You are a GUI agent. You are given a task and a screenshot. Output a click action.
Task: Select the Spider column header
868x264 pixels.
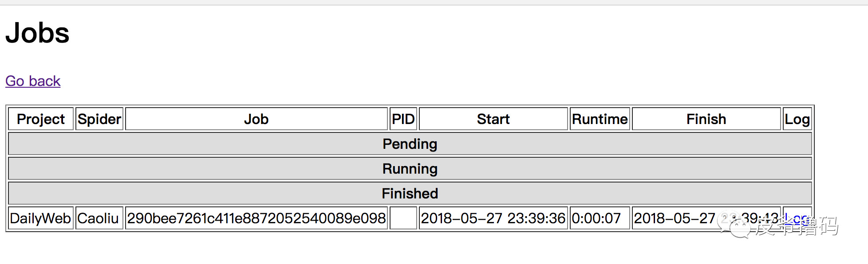coord(99,119)
